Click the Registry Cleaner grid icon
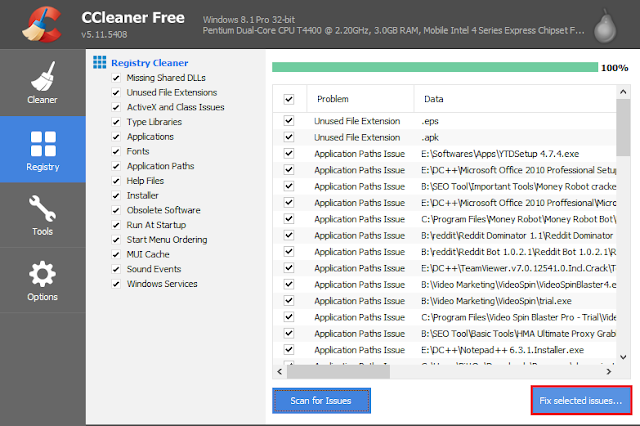The width and height of the screenshot is (640, 426). pos(99,62)
